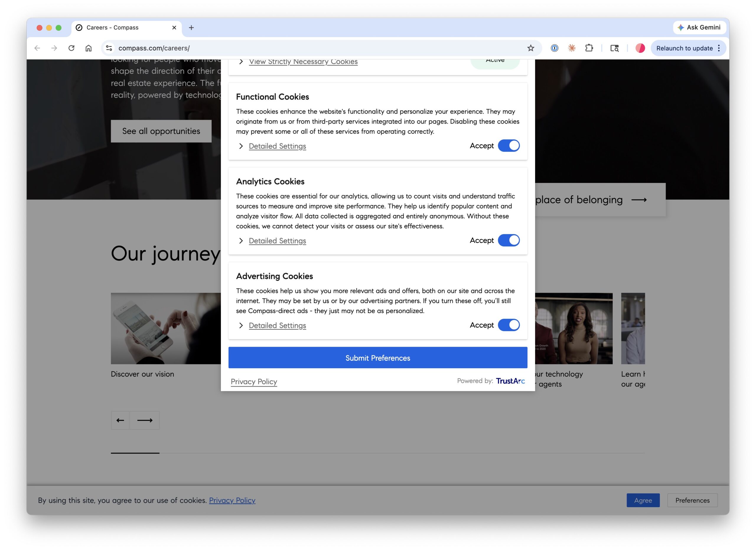
Task: Open the Extensions puzzle-piece icon
Action: pos(589,48)
